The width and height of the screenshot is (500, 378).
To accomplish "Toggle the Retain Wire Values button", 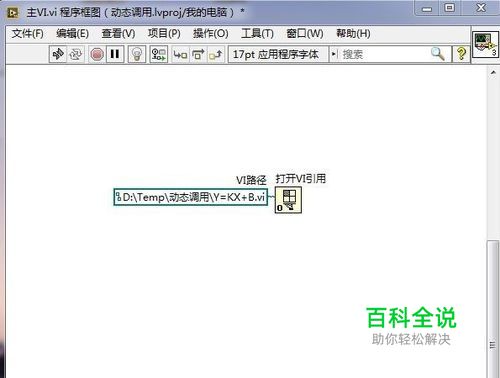I will pos(158,54).
